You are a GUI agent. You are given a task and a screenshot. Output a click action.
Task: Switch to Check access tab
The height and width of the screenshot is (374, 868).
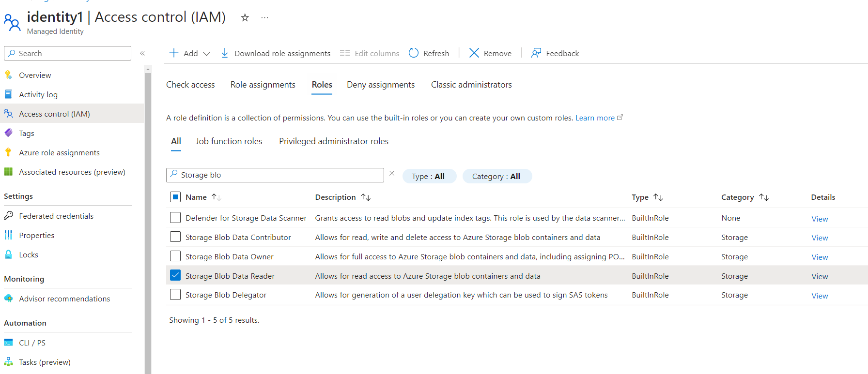tap(190, 85)
